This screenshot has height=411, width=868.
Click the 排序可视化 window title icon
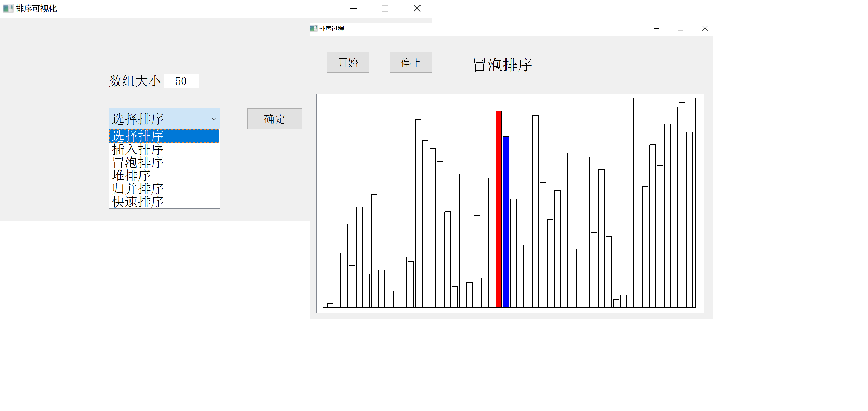pyautogui.click(x=8, y=8)
